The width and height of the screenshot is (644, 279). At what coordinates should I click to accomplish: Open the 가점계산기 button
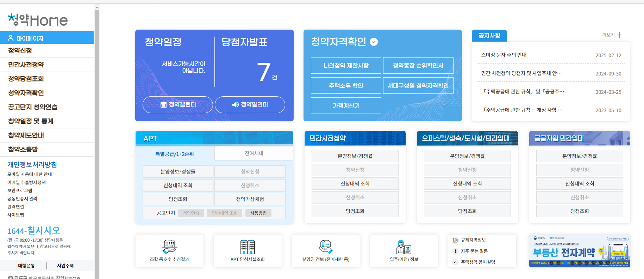click(346, 106)
